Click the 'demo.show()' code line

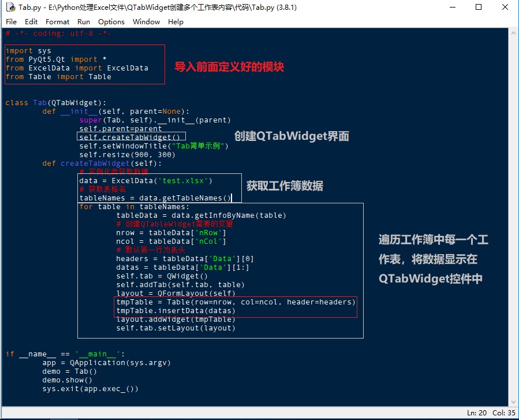coord(67,380)
